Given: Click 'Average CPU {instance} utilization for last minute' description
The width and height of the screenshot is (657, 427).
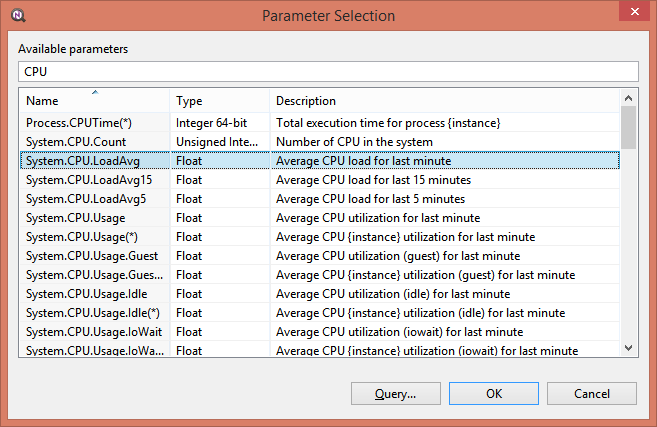Looking at the screenshot, I should click(x=406, y=237).
